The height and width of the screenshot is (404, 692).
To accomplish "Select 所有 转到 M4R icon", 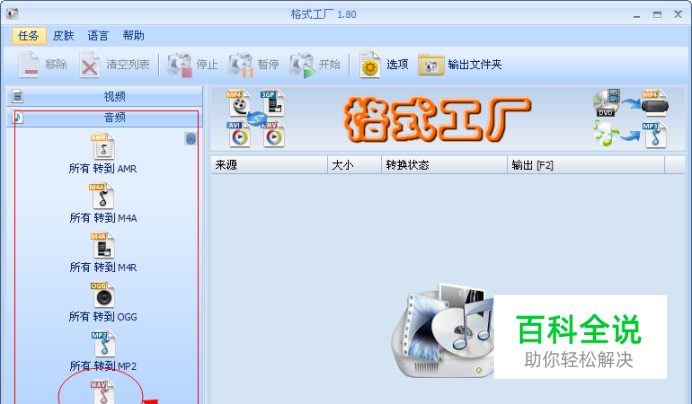I will pos(103,245).
